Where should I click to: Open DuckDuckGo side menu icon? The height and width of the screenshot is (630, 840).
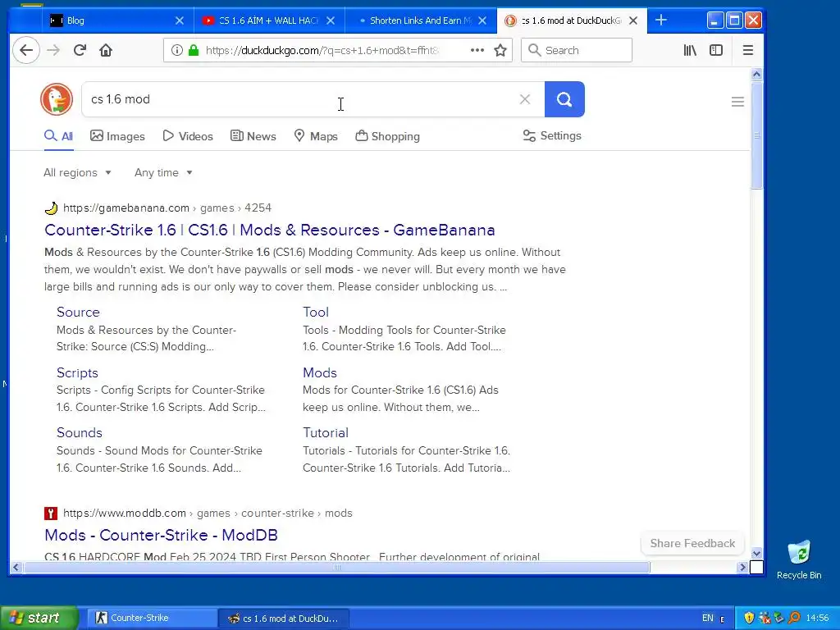pyautogui.click(x=737, y=102)
